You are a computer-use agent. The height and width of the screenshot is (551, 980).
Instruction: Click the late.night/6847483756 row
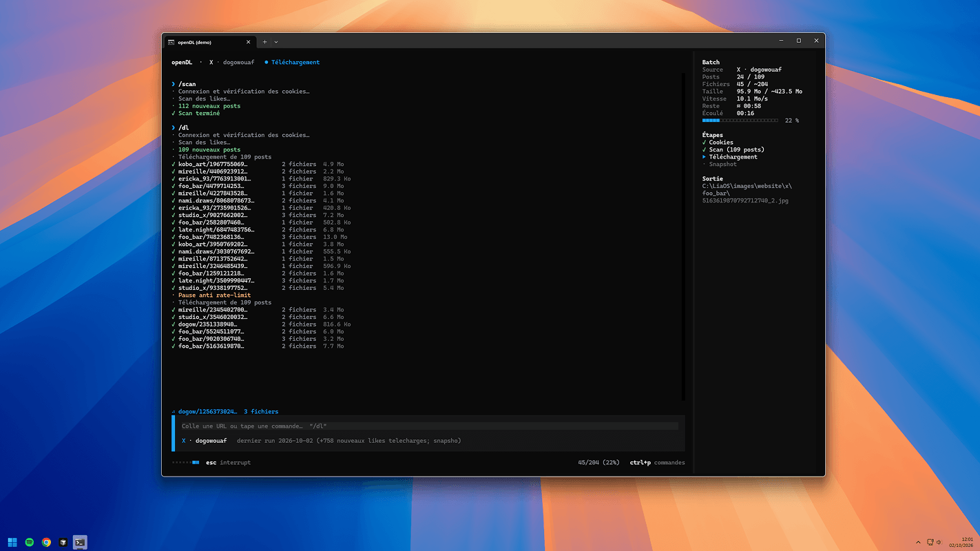point(258,230)
